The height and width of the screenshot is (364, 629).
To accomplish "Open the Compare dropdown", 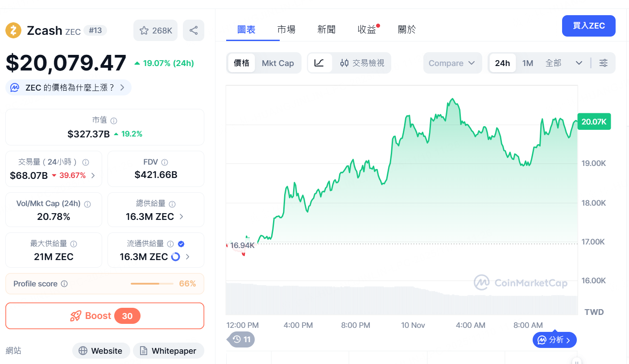I will click(452, 63).
